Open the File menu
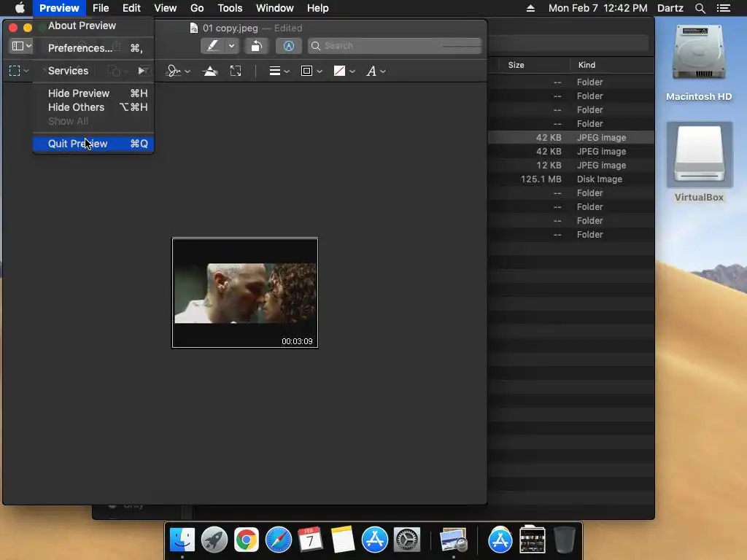 tap(101, 8)
